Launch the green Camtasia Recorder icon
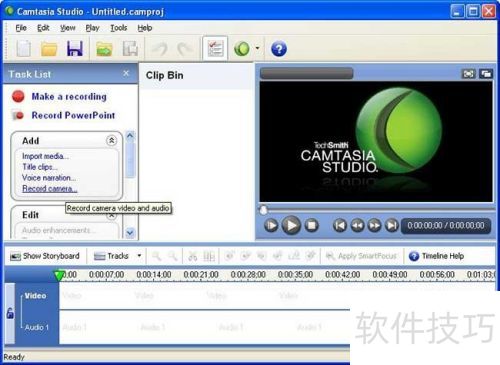The image size is (500, 365). click(242, 49)
